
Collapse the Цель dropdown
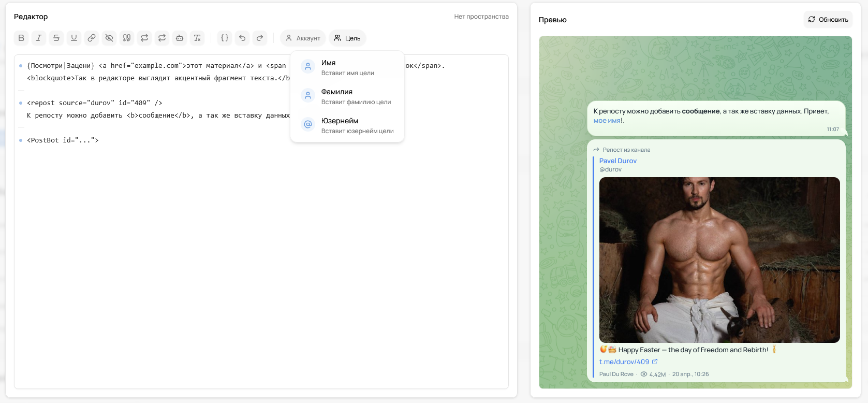[x=347, y=38]
